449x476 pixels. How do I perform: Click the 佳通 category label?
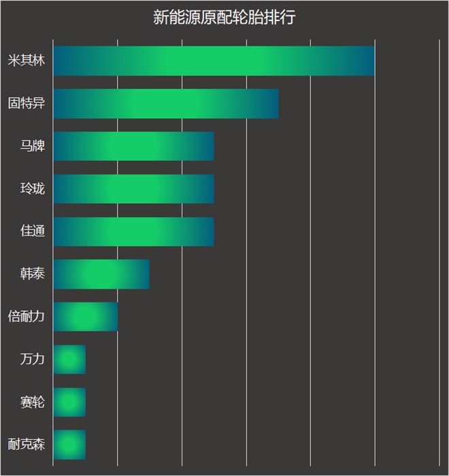point(33,232)
